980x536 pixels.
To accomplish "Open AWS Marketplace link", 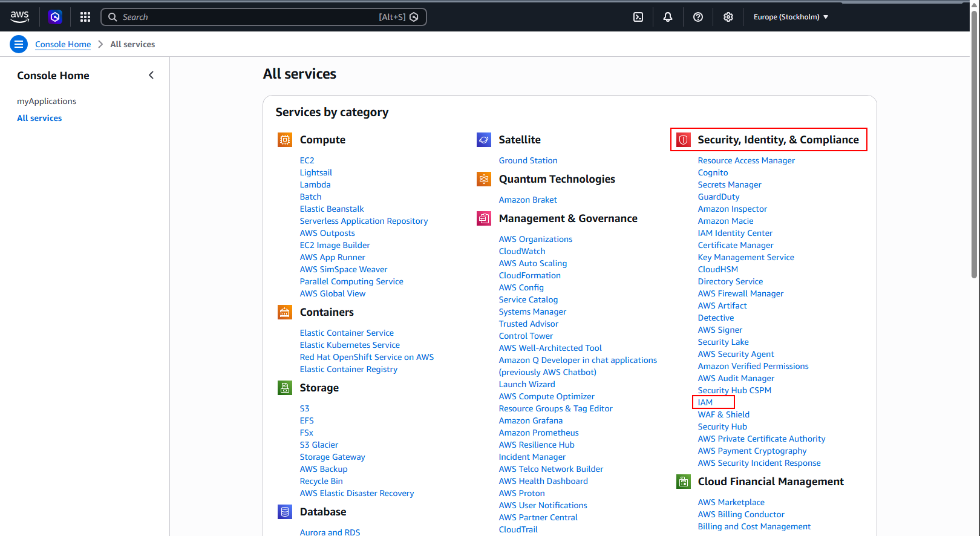I will coord(731,502).
